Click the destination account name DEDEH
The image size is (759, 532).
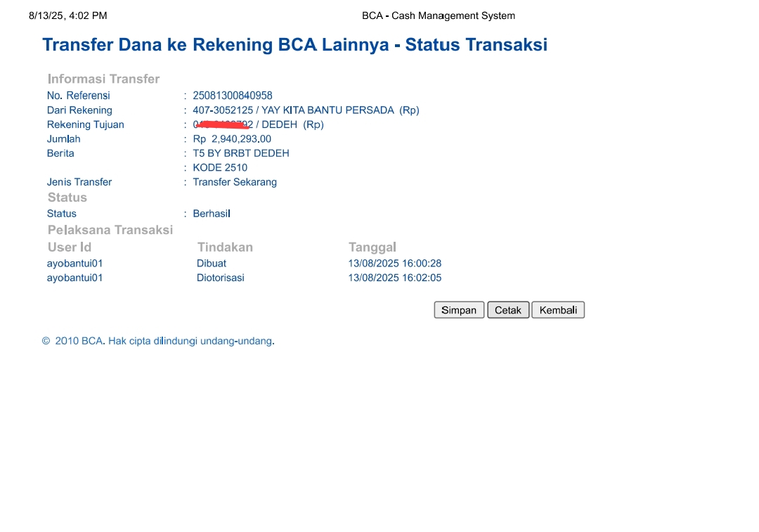tap(280, 125)
